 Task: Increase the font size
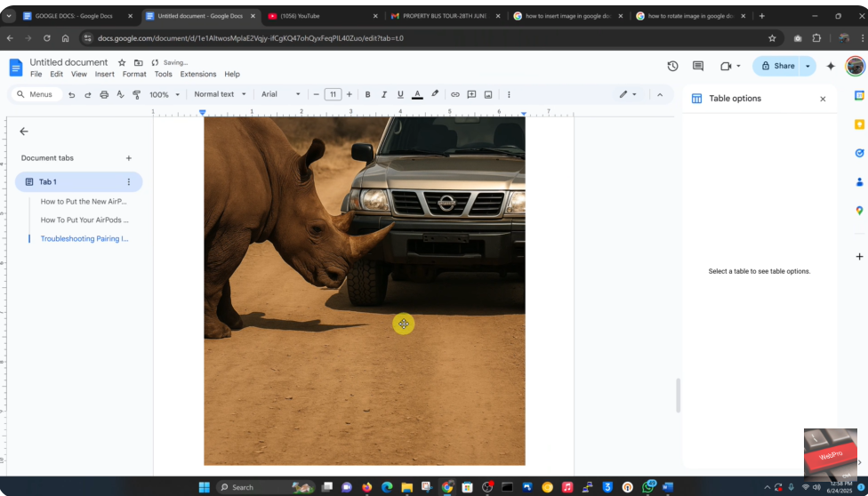[x=350, y=94]
